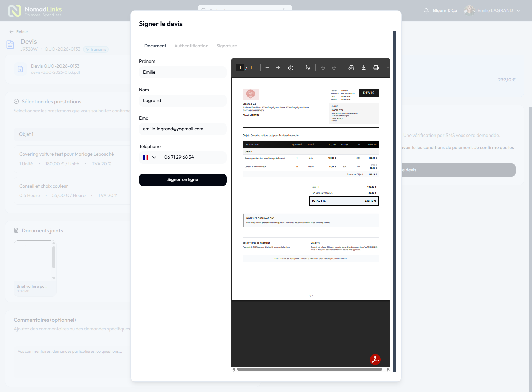Click the Objet 1 section header
Image resolution: width=532 pixels, height=392 pixels.
coord(72,134)
